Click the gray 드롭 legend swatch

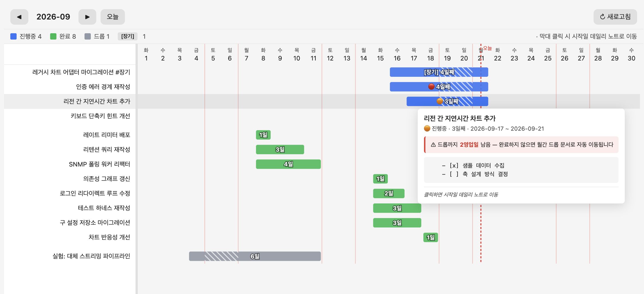tap(88, 36)
